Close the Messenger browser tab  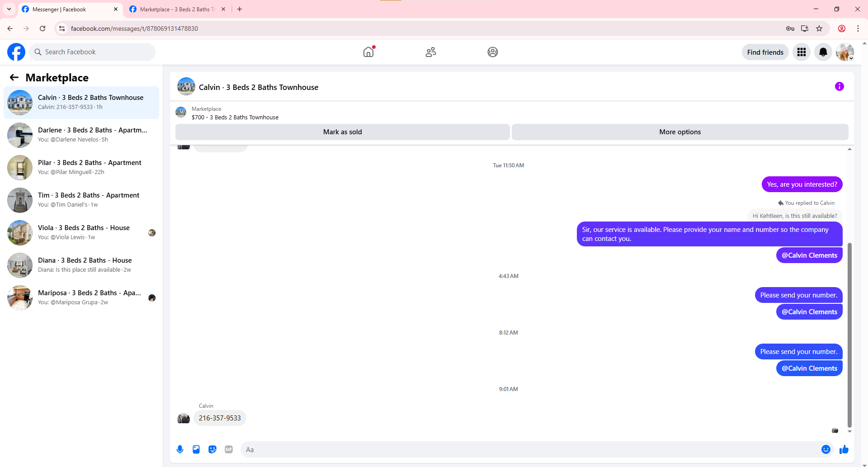116,9
